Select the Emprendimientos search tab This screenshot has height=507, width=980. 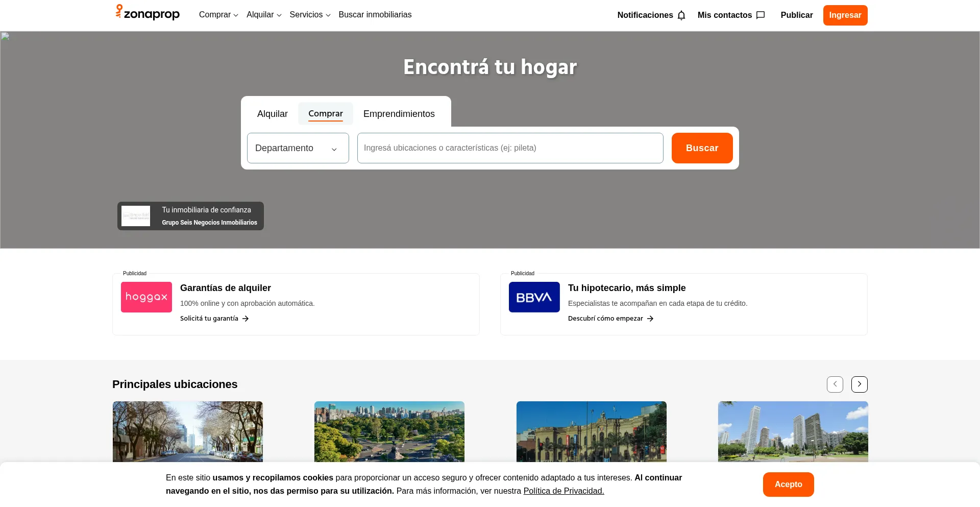399,114
